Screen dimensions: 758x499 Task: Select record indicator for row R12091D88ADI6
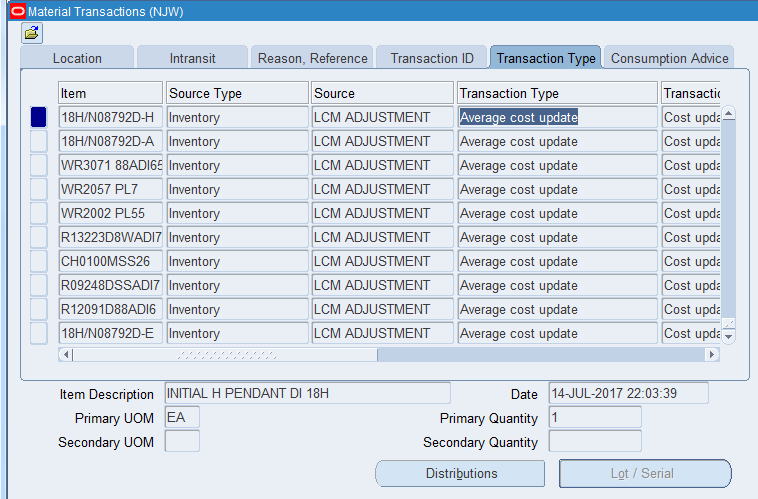(x=39, y=309)
